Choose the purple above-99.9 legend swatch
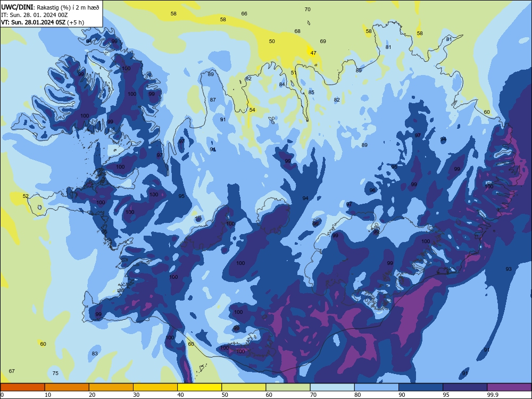 509,387
